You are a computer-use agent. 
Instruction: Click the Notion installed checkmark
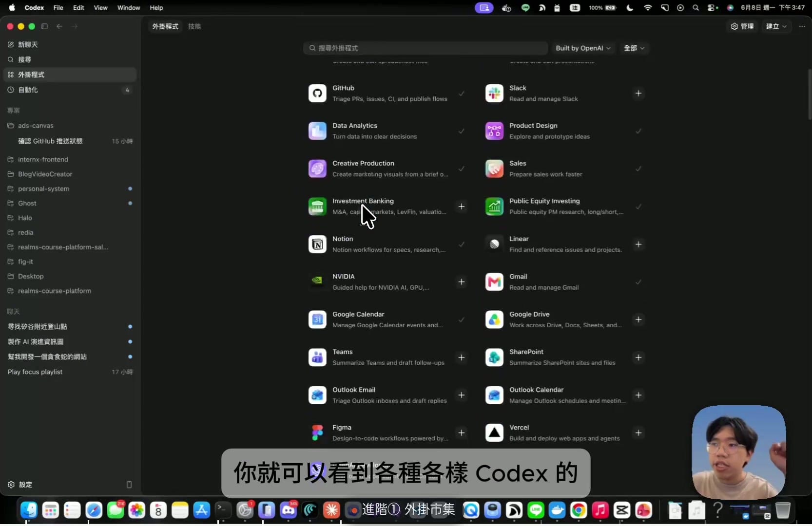coord(462,244)
